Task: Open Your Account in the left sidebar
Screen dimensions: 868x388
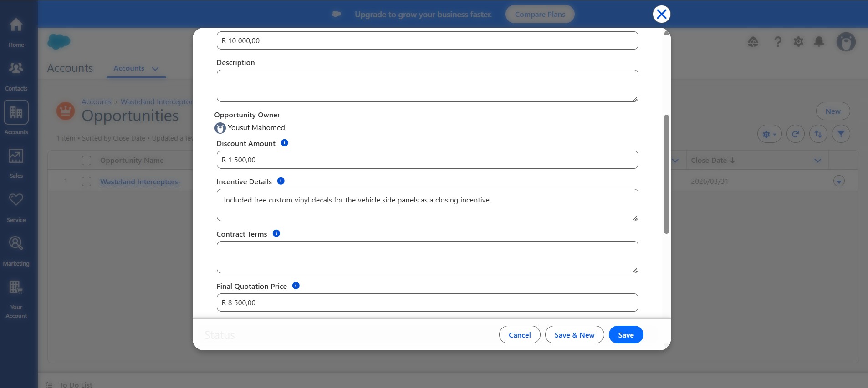Action: pyautogui.click(x=16, y=298)
